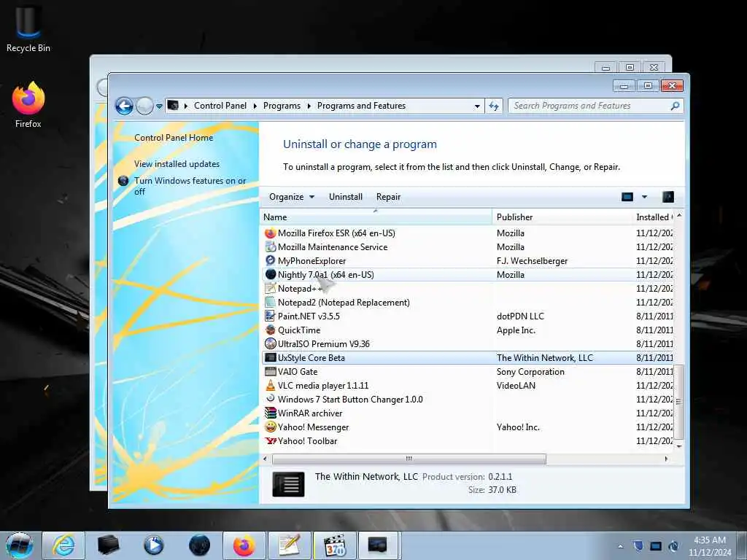The width and height of the screenshot is (747, 560).
Task: Click the vertical scrollbar thumb in list
Action: [x=678, y=402]
